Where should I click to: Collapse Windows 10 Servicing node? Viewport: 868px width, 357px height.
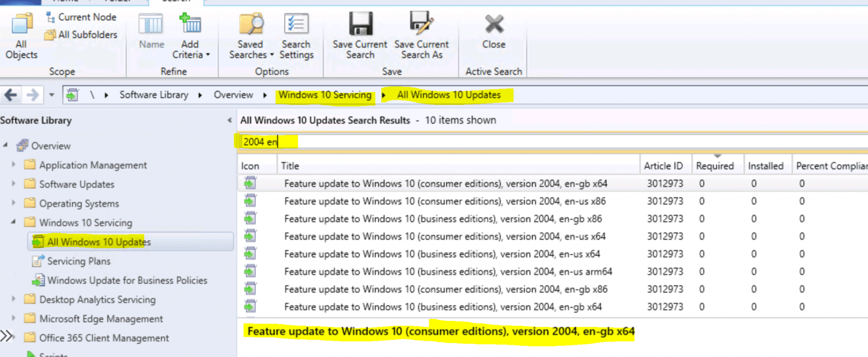click(x=13, y=222)
